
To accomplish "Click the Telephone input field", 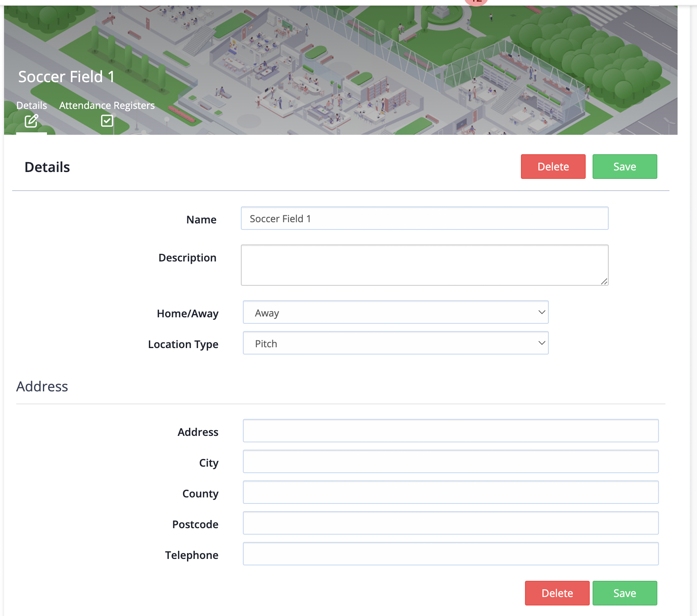I will [450, 554].
